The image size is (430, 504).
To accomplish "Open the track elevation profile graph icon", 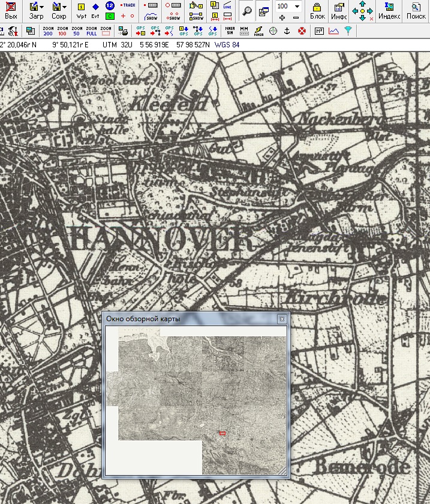I will point(333,31).
